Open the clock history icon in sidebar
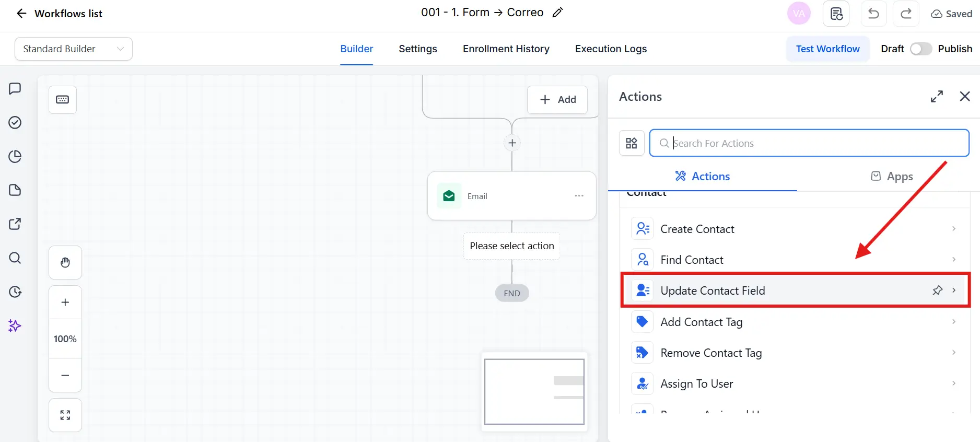Screen dimensions: 980x442 click(x=15, y=292)
